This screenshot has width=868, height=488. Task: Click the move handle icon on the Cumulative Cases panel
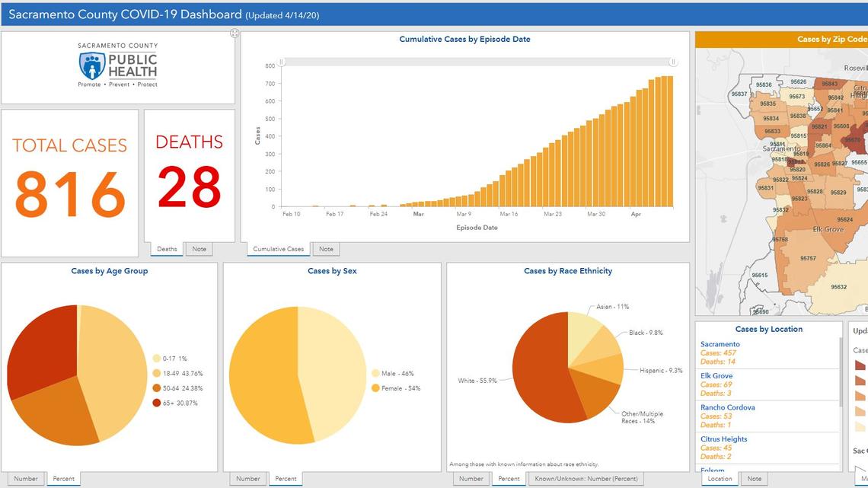pyautogui.click(x=235, y=33)
